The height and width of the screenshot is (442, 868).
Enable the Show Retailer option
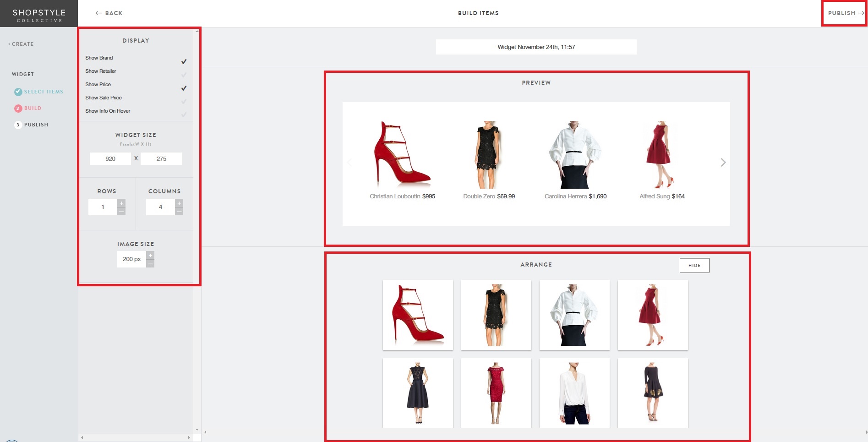click(184, 75)
